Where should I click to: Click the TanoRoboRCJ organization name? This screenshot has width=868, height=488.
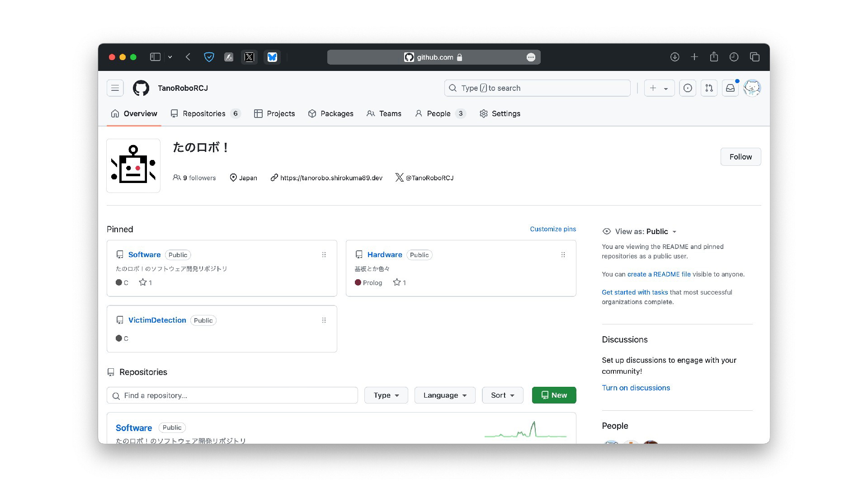pos(183,88)
